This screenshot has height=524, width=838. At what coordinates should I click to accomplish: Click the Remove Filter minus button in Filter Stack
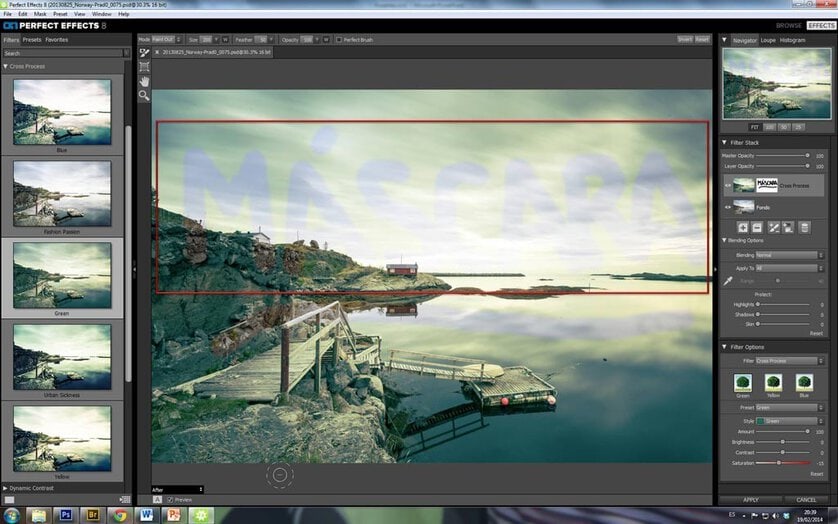click(757, 228)
